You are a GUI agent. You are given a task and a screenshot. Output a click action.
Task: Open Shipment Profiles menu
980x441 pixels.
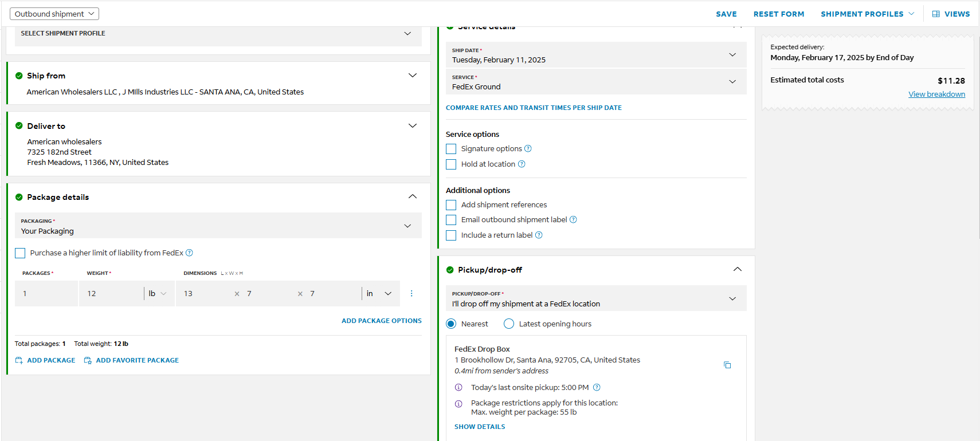click(868, 14)
